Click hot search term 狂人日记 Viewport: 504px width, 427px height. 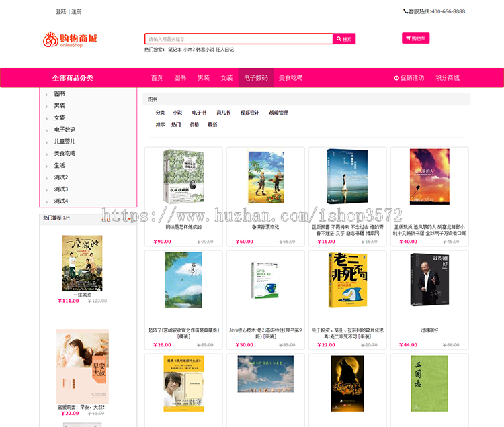click(x=224, y=50)
